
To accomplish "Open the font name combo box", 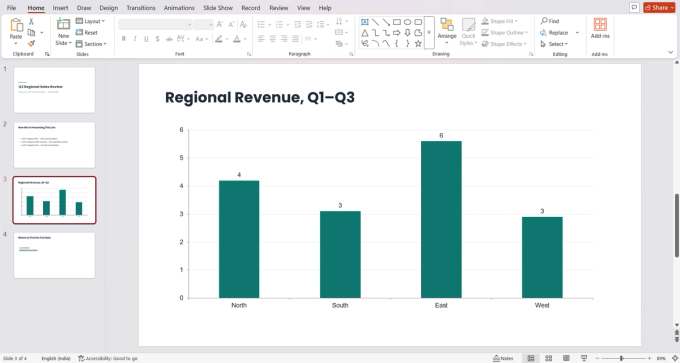I will coord(155,24).
